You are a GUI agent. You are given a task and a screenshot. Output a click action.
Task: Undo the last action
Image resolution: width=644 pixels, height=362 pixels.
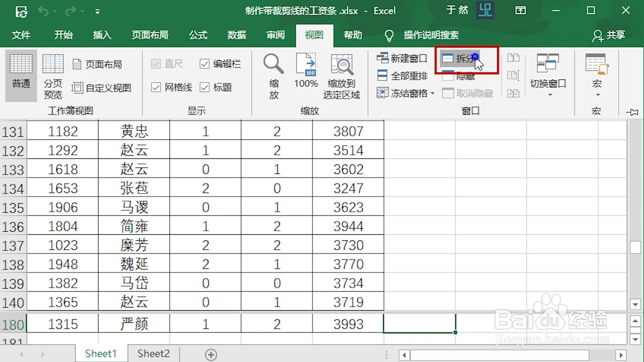(43, 11)
